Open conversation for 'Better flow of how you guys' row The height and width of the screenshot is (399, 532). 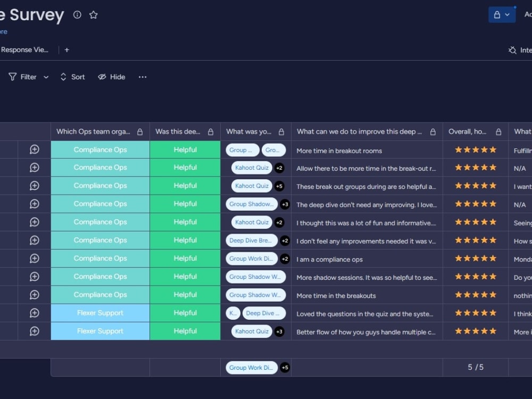coord(34,331)
